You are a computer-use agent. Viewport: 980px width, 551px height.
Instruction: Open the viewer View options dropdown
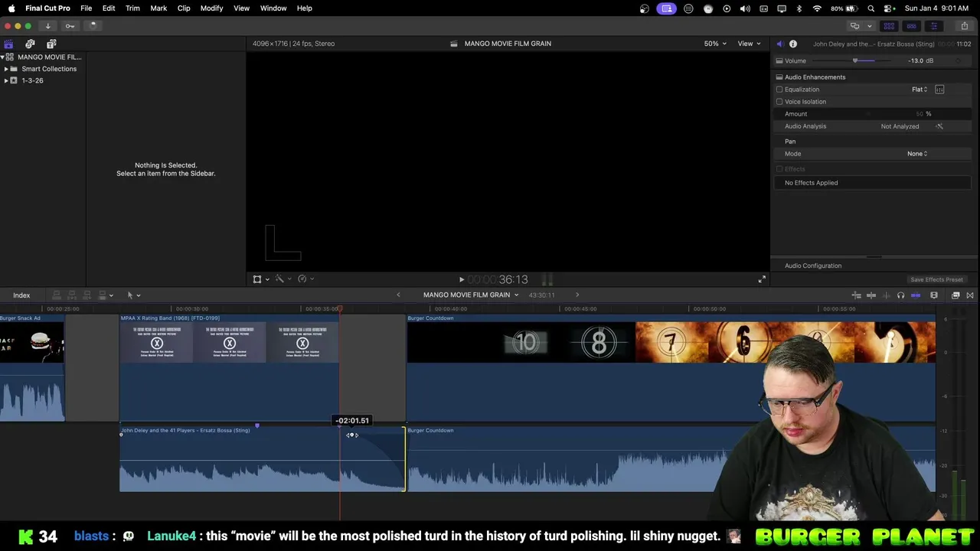(749, 44)
